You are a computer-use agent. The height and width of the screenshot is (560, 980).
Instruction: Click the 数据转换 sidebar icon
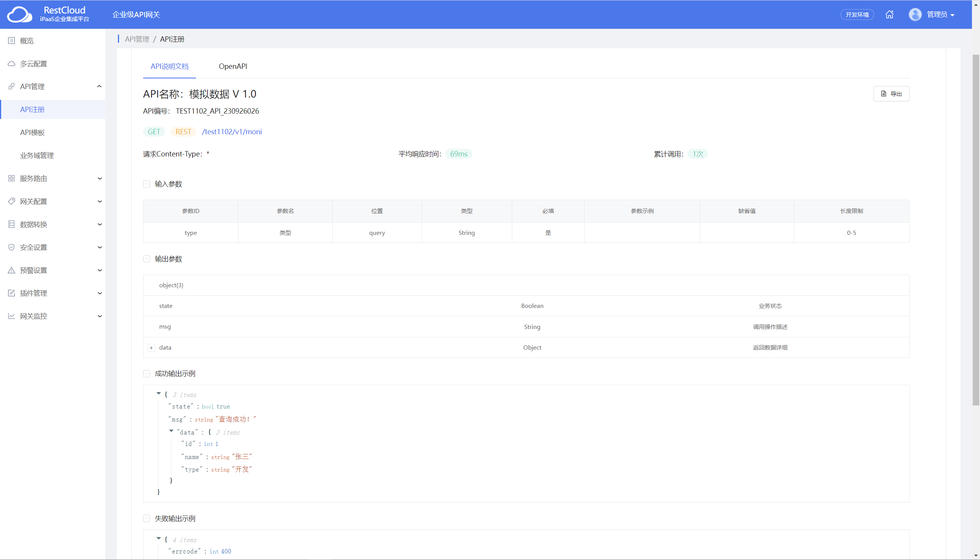pos(11,224)
